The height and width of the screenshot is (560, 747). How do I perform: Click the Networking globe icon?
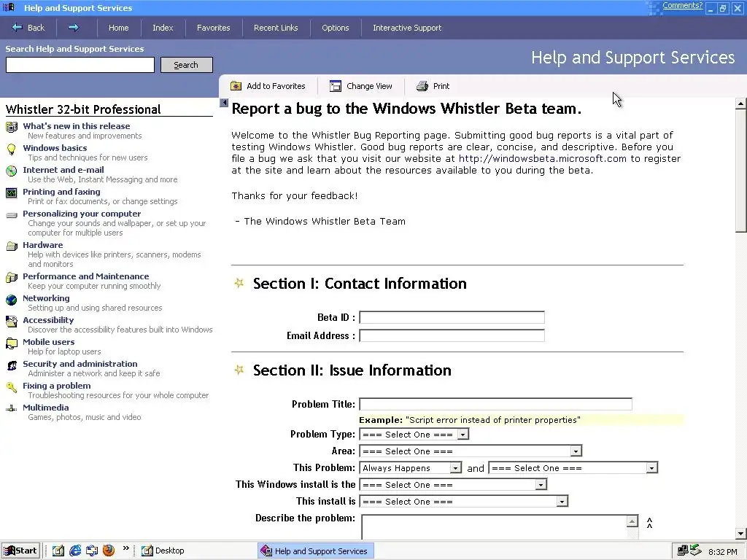click(x=12, y=300)
